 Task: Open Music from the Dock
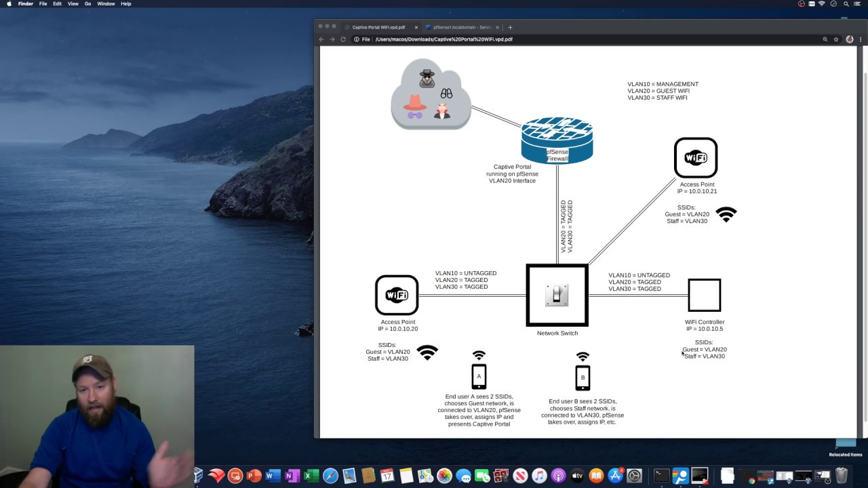tap(539, 476)
